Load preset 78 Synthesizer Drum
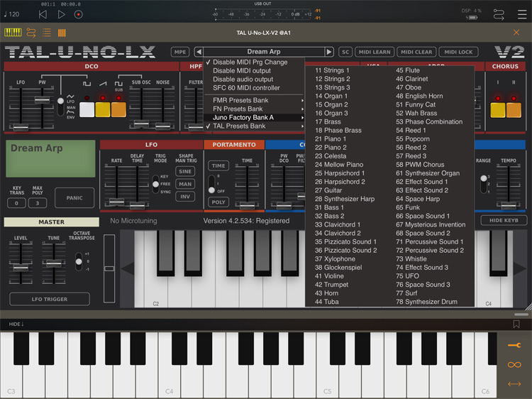 tap(426, 302)
